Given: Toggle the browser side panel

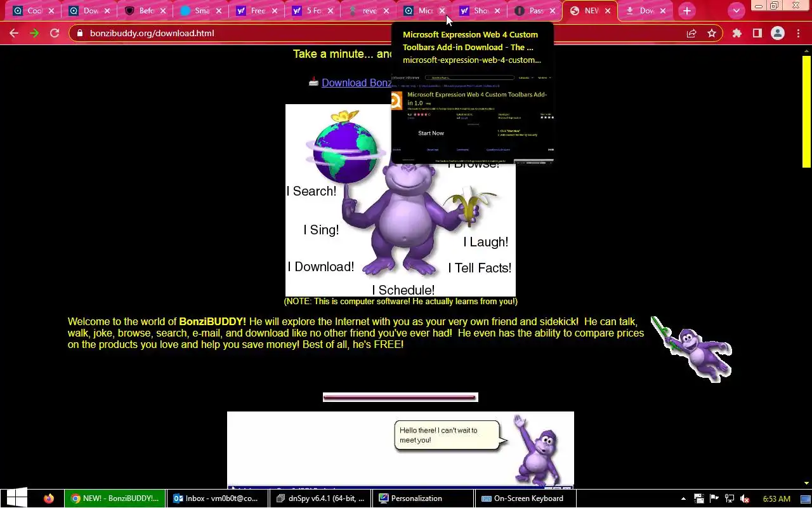Looking at the screenshot, I should point(757,33).
